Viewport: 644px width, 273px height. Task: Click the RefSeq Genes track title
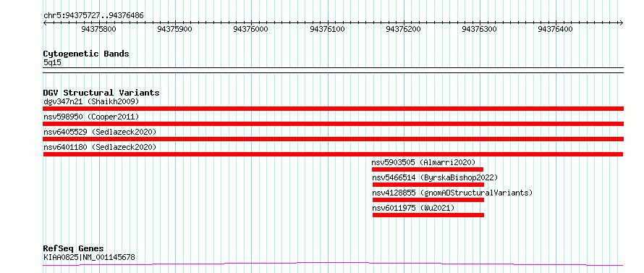click(74, 249)
